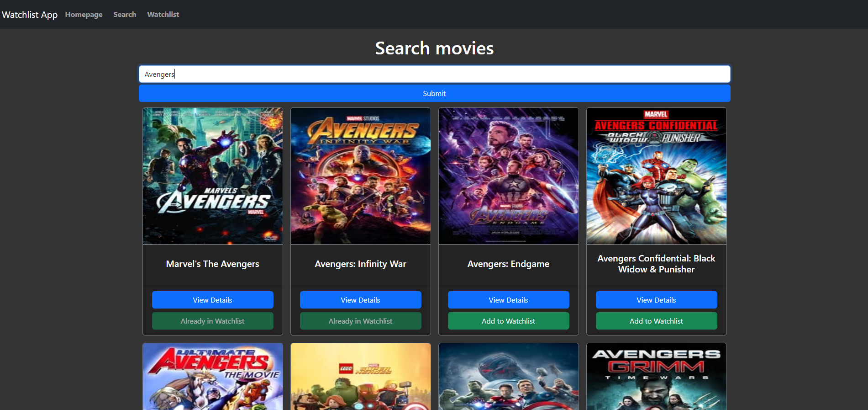
Task: Click the LEGO Marvel Super Heroes poster
Action: 361,377
